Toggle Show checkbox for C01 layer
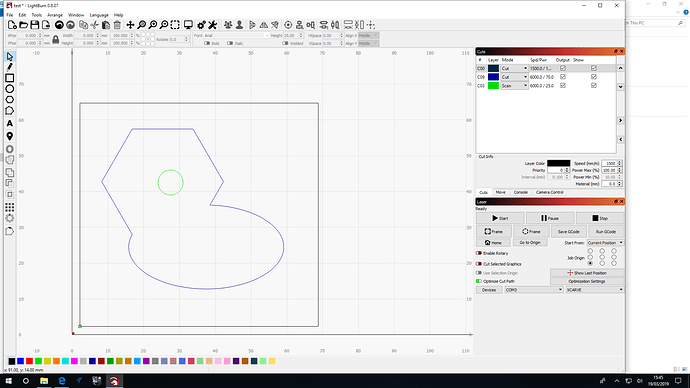690x388 pixels. 594,85
